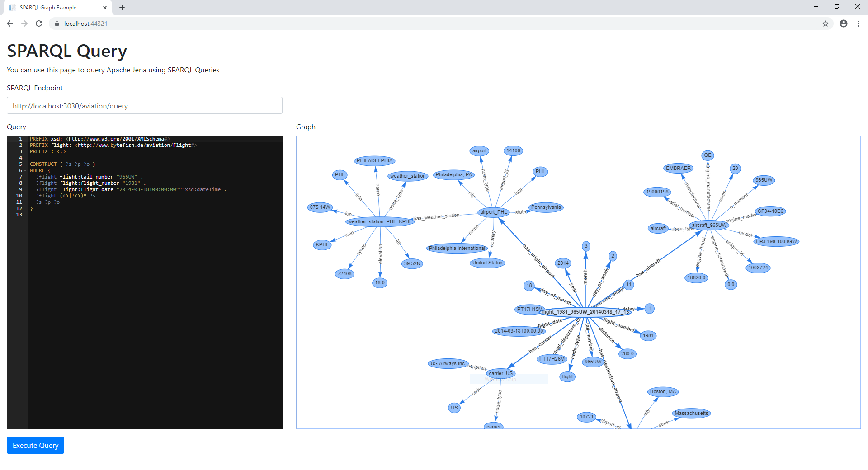Click the 10721 node
This screenshot has height=470, width=868.
tap(586, 417)
